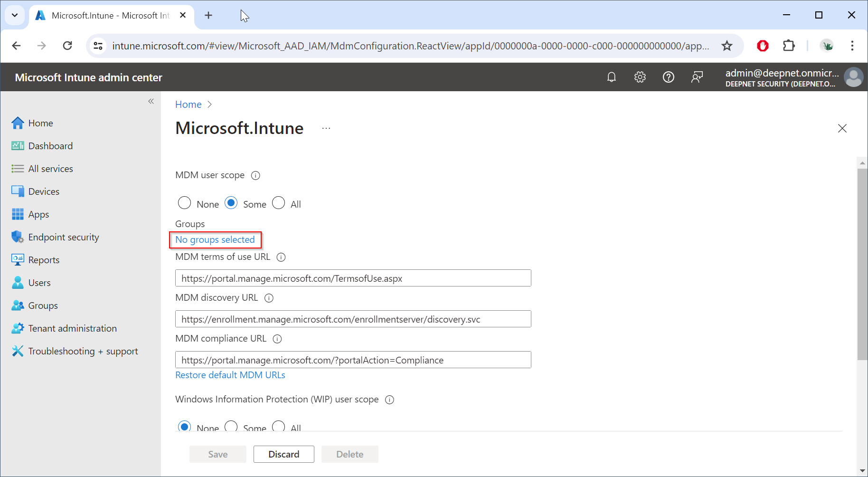Click info icon beside MDM discovery URL

pyautogui.click(x=269, y=298)
